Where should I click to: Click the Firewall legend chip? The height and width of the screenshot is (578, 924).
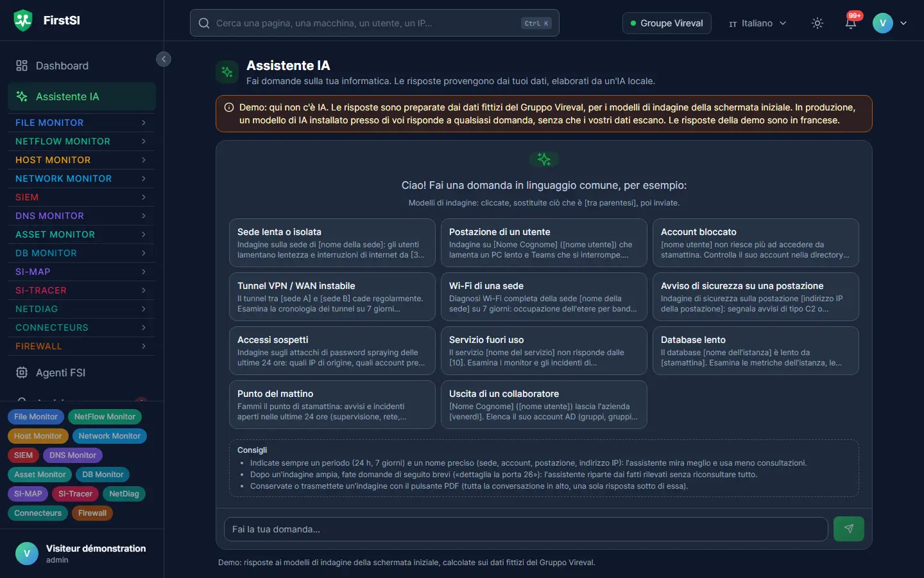point(92,513)
